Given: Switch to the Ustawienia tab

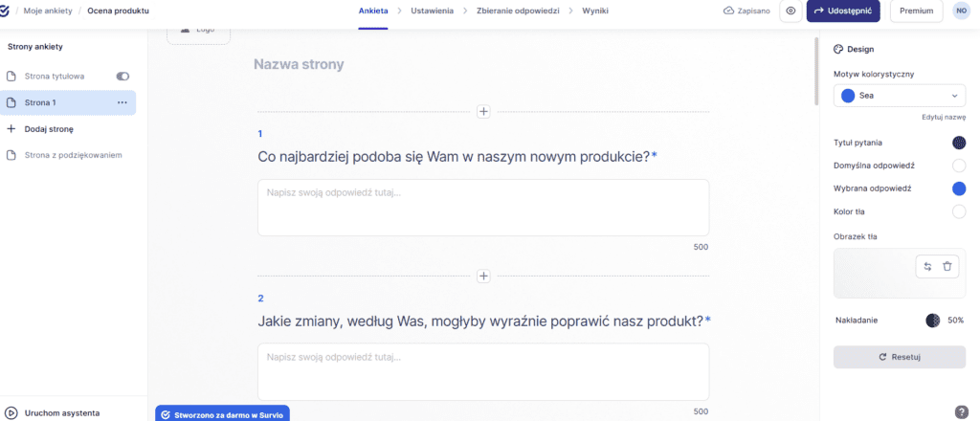Looking at the screenshot, I should (x=432, y=11).
